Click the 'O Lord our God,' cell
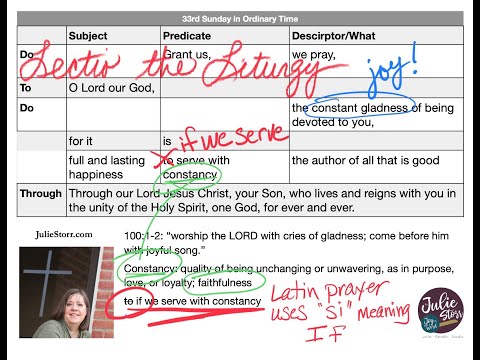This screenshot has width=480, height=360. (113, 88)
